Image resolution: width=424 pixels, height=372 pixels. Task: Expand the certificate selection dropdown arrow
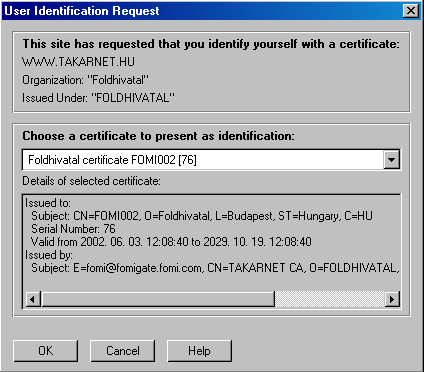coord(391,160)
